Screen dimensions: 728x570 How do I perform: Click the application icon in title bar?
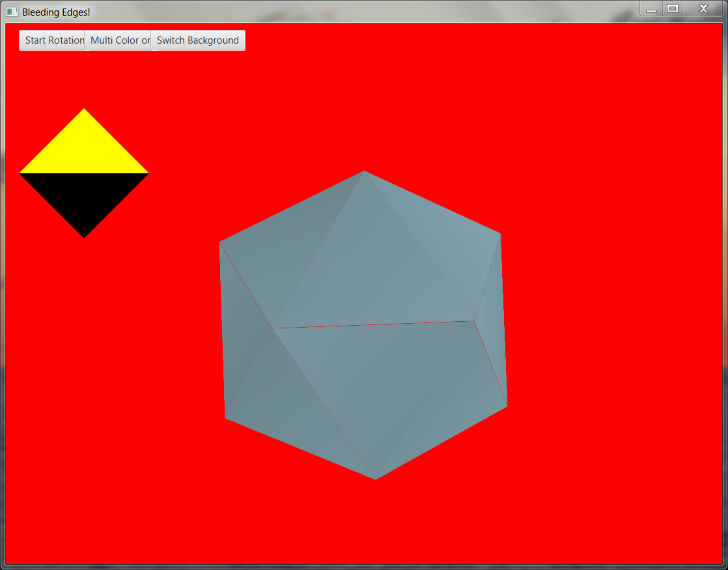12,12
